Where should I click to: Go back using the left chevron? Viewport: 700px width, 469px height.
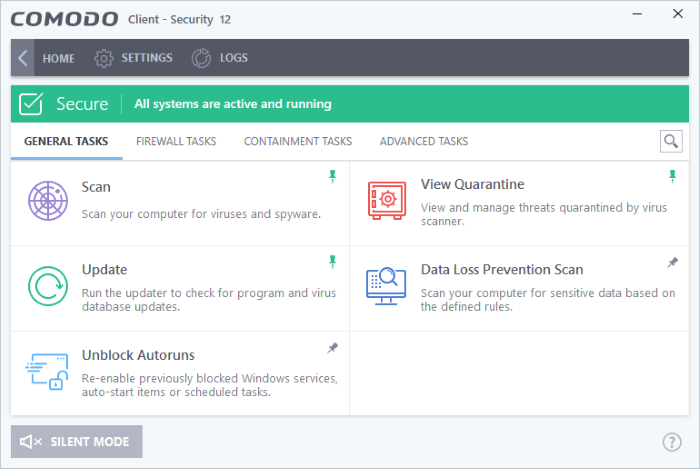[23, 58]
